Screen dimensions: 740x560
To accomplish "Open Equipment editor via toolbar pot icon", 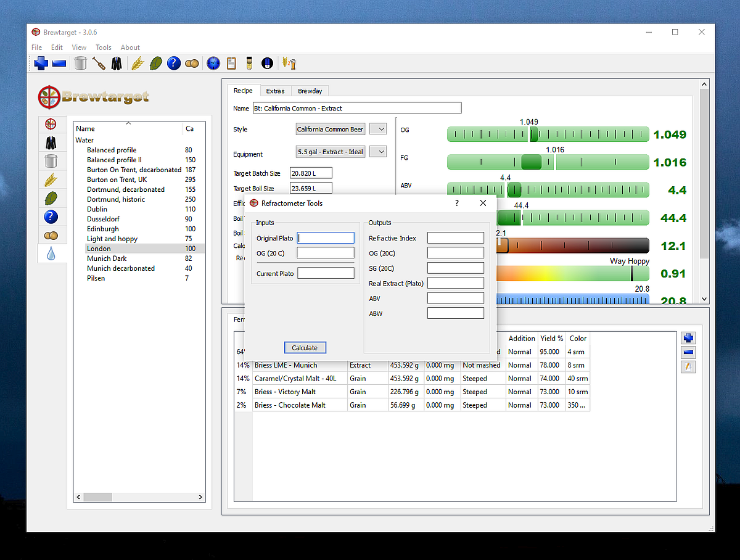I will click(80, 63).
